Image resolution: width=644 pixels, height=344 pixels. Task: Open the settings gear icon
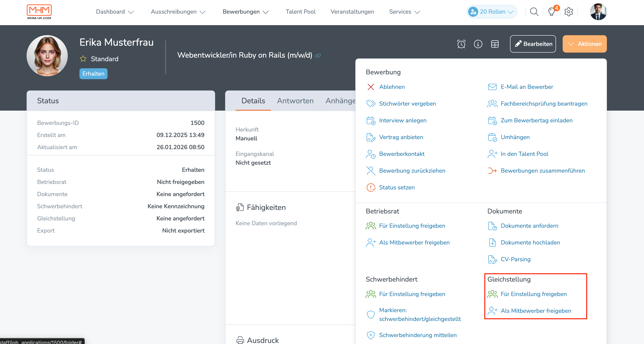[569, 12]
